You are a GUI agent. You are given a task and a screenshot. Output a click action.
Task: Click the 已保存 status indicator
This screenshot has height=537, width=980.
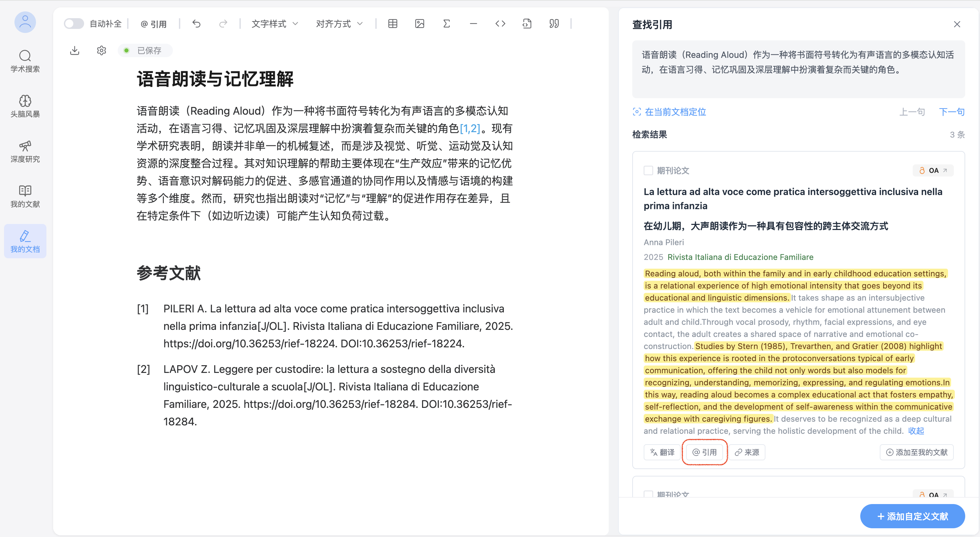pyautogui.click(x=145, y=50)
